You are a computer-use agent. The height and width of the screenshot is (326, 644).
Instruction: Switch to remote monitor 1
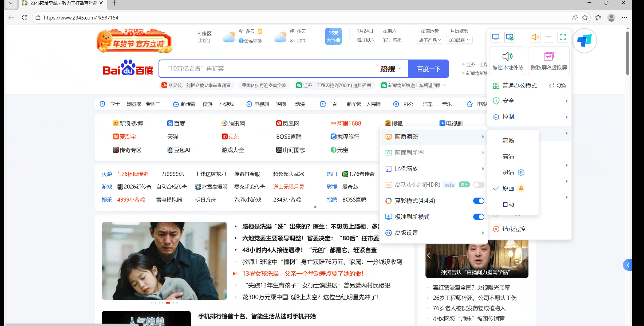(496, 37)
